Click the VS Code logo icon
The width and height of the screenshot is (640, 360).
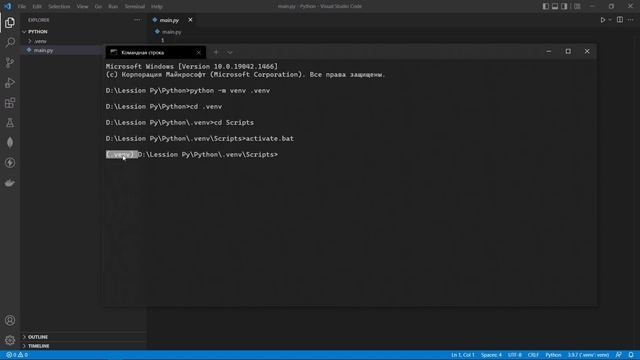[x=7, y=6]
